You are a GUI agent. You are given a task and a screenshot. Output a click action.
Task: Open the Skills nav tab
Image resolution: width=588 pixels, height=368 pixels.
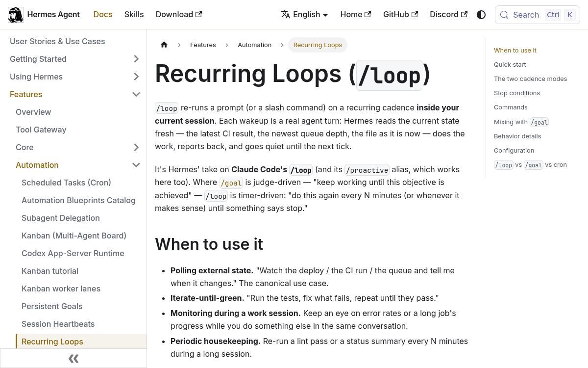(x=134, y=15)
